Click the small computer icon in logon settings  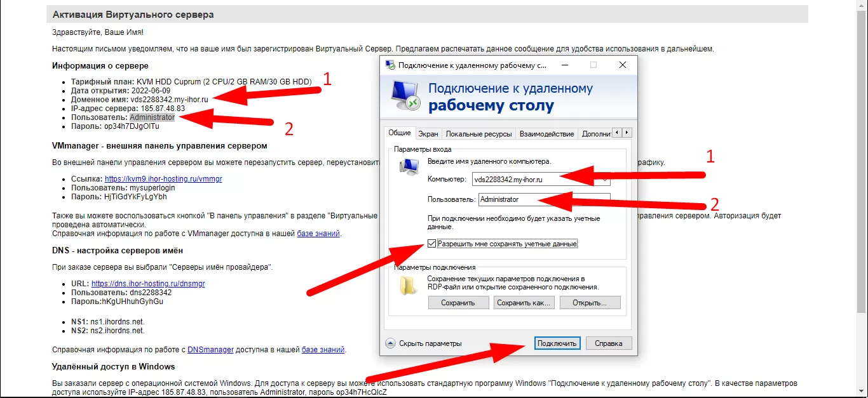tap(408, 167)
